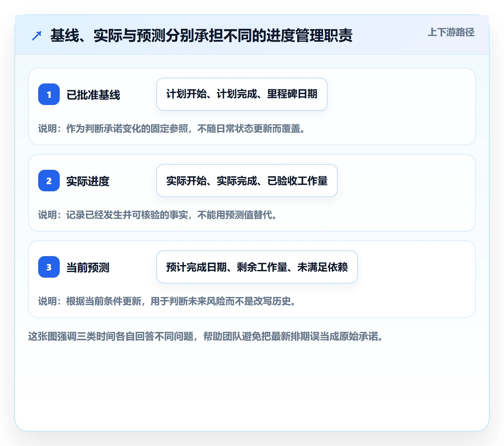
Task: Click the number 1 badge for 已批准基线
Action: [x=49, y=94]
